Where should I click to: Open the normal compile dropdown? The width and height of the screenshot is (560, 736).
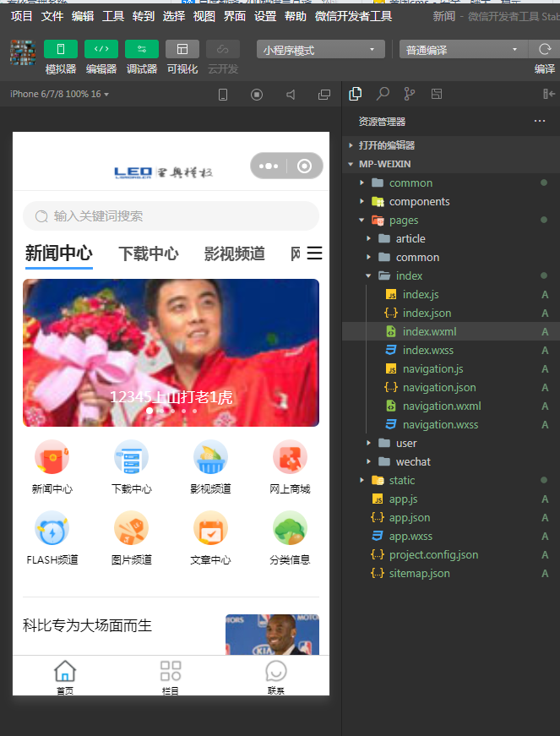(x=462, y=50)
